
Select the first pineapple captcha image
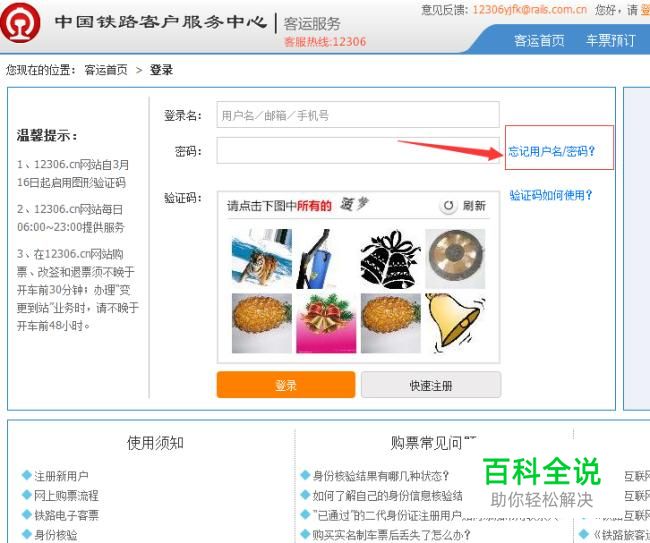tap(262, 323)
